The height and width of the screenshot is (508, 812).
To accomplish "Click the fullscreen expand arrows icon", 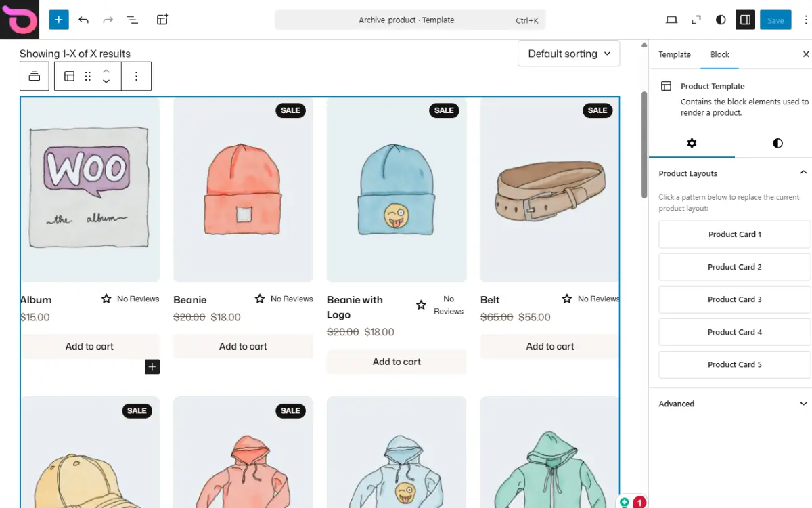I will click(696, 20).
